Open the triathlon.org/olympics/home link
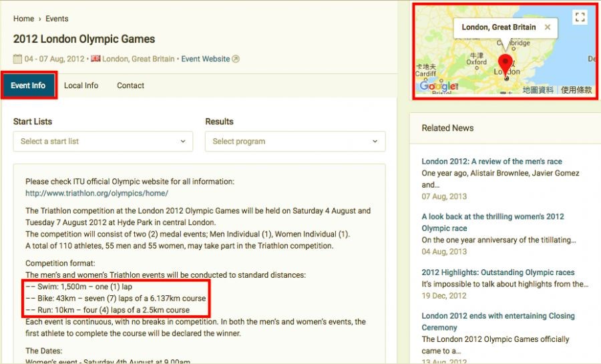The width and height of the screenshot is (601, 364). tap(97, 193)
